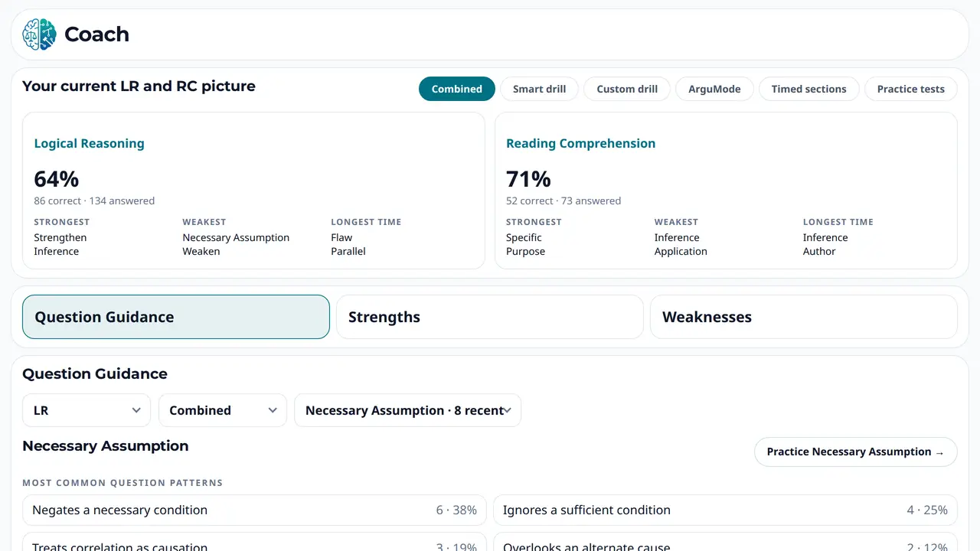
Task: Click the Coach brain logo icon
Action: [x=39, y=34]
